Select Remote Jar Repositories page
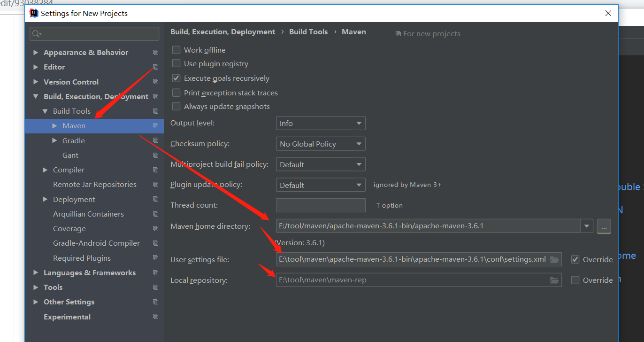 95,184
